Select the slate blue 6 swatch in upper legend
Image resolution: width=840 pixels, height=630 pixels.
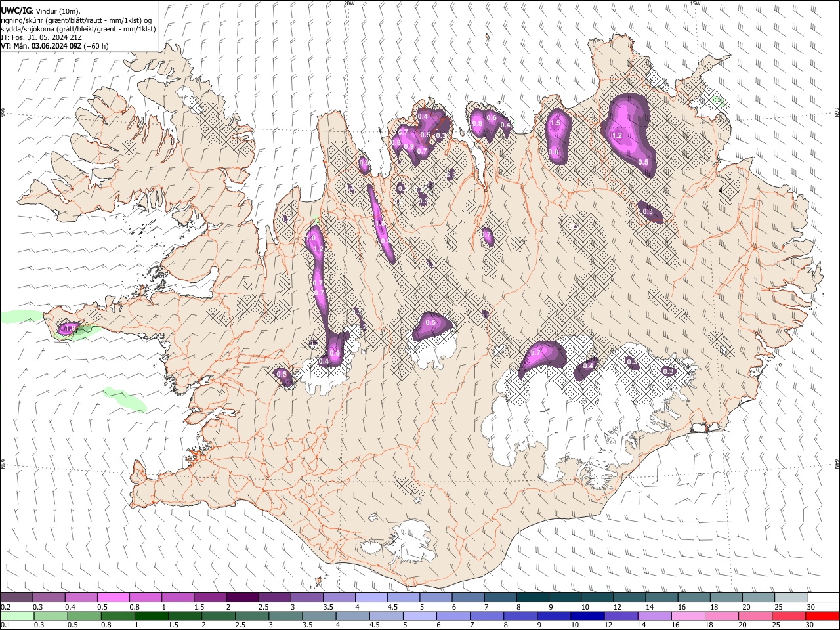click(468, 598)
